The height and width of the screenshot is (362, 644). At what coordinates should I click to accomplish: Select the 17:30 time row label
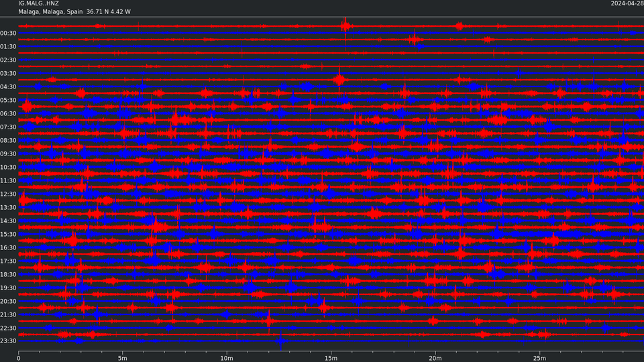tap(8, 261)
